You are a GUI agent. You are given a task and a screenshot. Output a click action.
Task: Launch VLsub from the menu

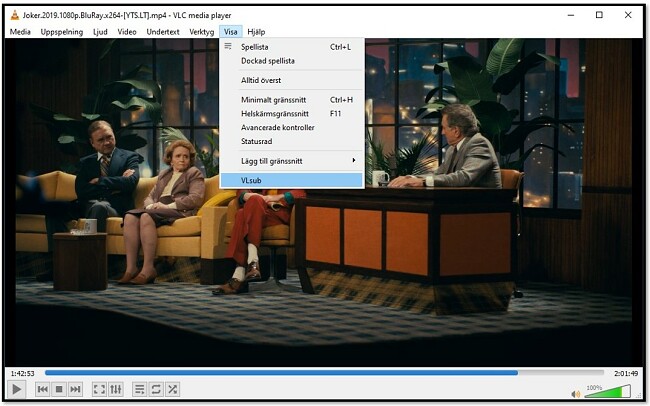coord(291,180)
